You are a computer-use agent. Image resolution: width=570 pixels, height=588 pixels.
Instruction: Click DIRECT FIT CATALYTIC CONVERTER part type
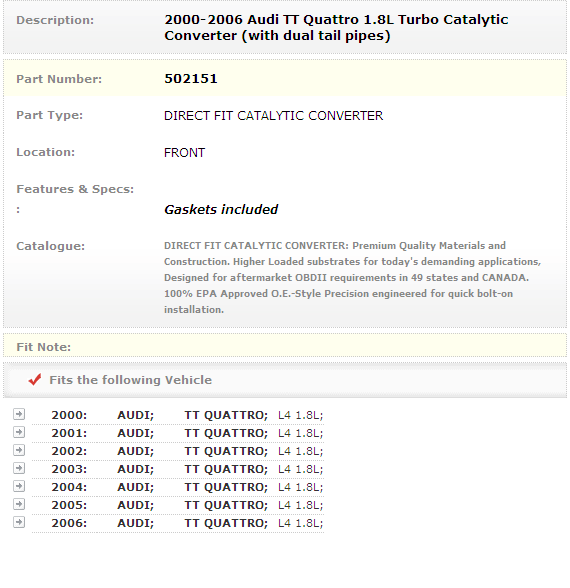click(273, 116)
